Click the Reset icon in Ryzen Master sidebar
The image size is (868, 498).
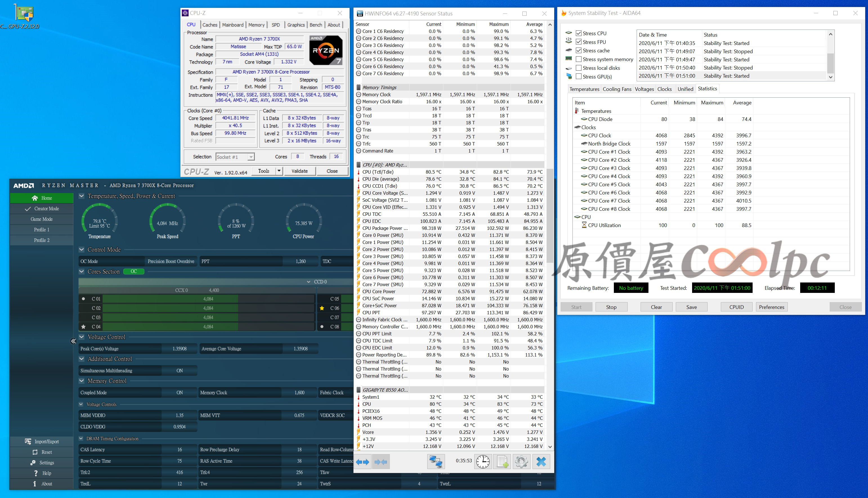[x=35, y=452]
